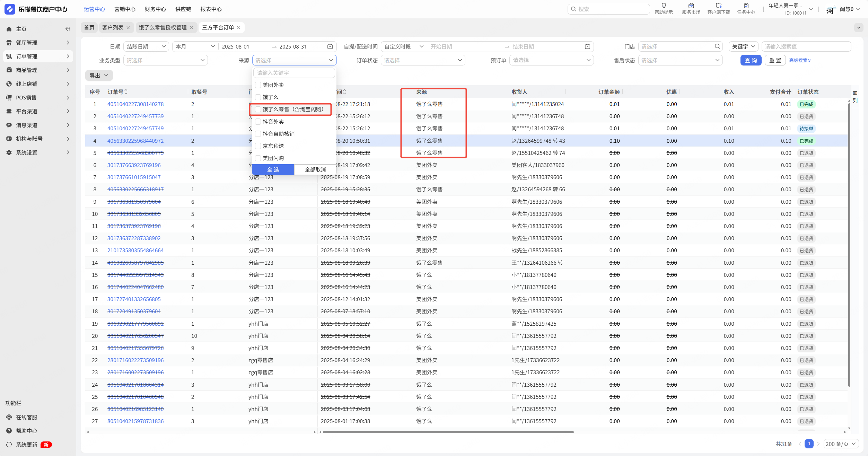Close the 客户列表 tab

(128, 28)
